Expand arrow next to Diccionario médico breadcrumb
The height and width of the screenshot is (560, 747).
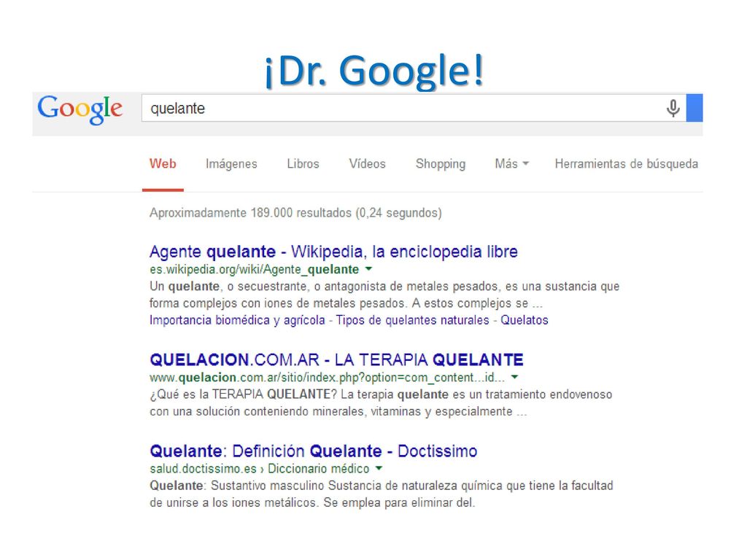point(379,469)
